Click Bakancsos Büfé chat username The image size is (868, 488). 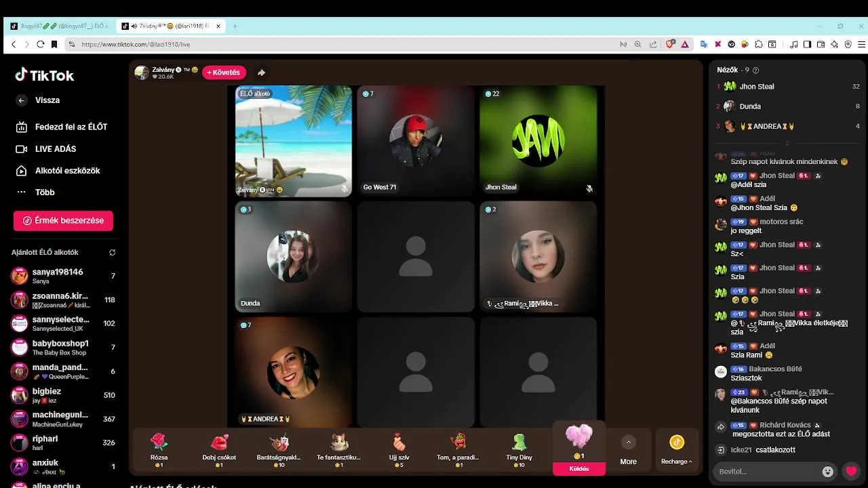pyautogui.click(x=775, y=369)
